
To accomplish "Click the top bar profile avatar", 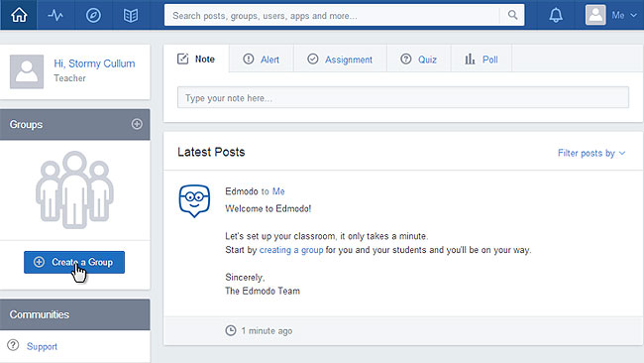I will click(x=595, y=15).
